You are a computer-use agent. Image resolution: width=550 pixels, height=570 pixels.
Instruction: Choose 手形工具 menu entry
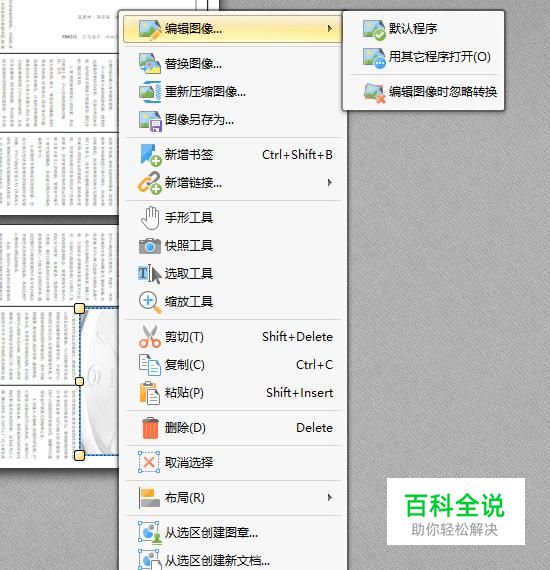click(x=233, y=218)
